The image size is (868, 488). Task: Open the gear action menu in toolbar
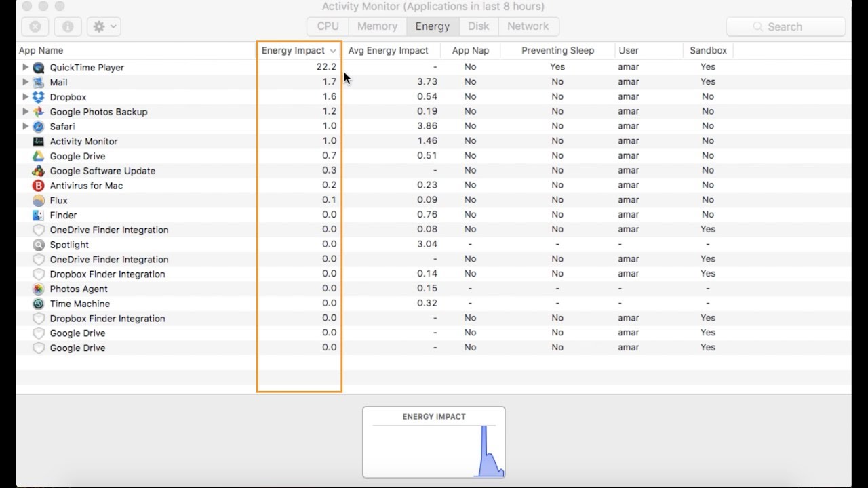104,26
